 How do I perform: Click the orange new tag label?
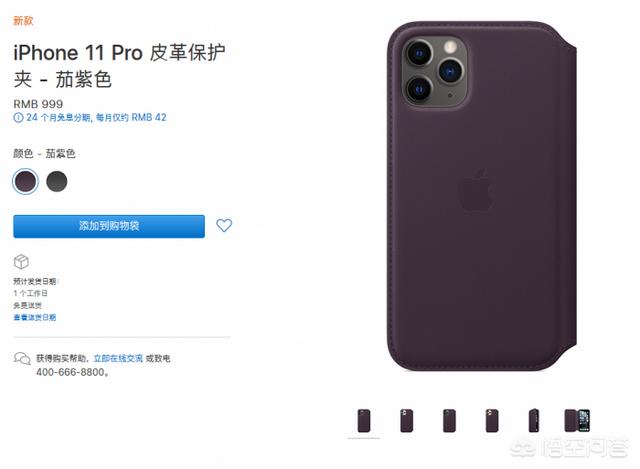pyautogui.click(x=23, y=21)
